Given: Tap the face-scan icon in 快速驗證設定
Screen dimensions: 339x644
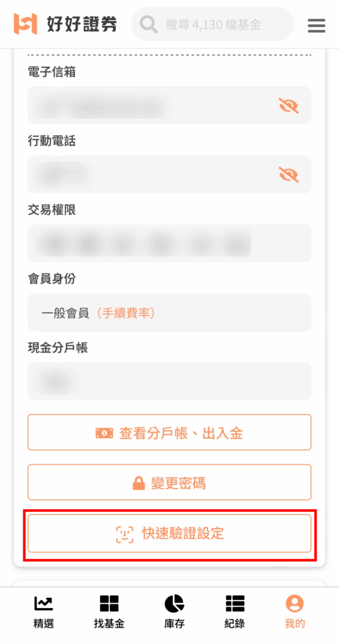Looking at the screenshot, I should click(x=125, y=534).
